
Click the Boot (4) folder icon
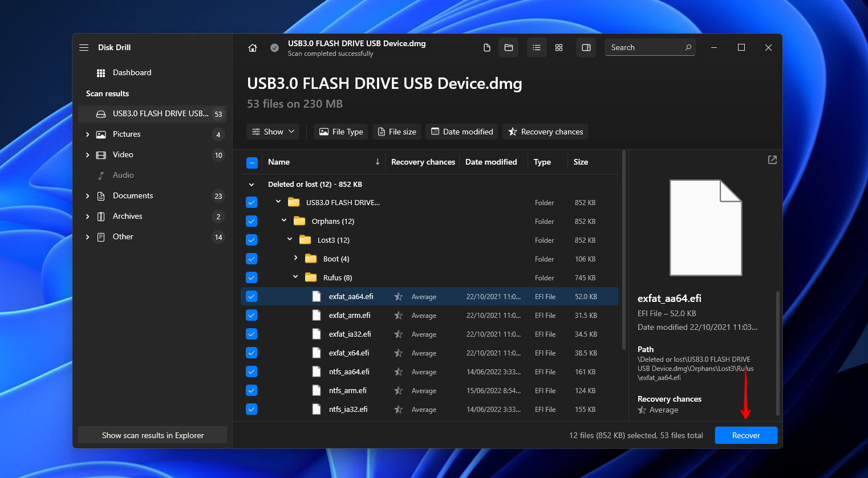(311, 259)
